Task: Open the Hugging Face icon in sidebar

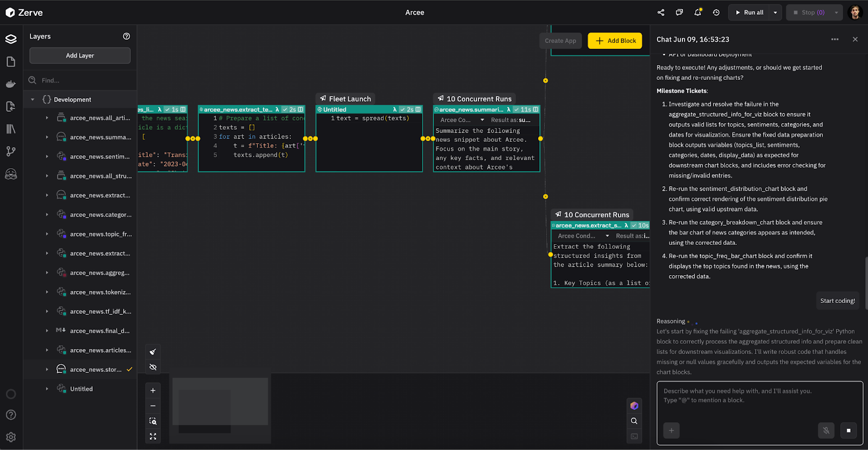Action: (11, 174)
